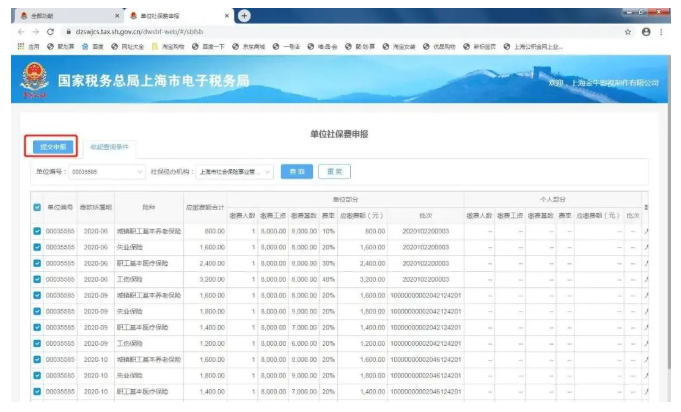Uncheck the 2020-06 失业保险 row checkbox
The image size is (681, 412).
(37, 246)
